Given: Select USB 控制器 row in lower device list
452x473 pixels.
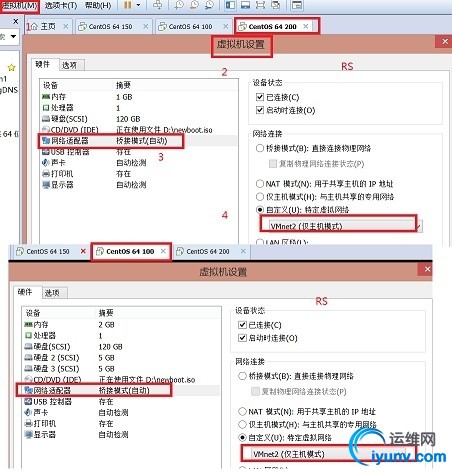Looking at the screenshot, I should pos(121,402).
